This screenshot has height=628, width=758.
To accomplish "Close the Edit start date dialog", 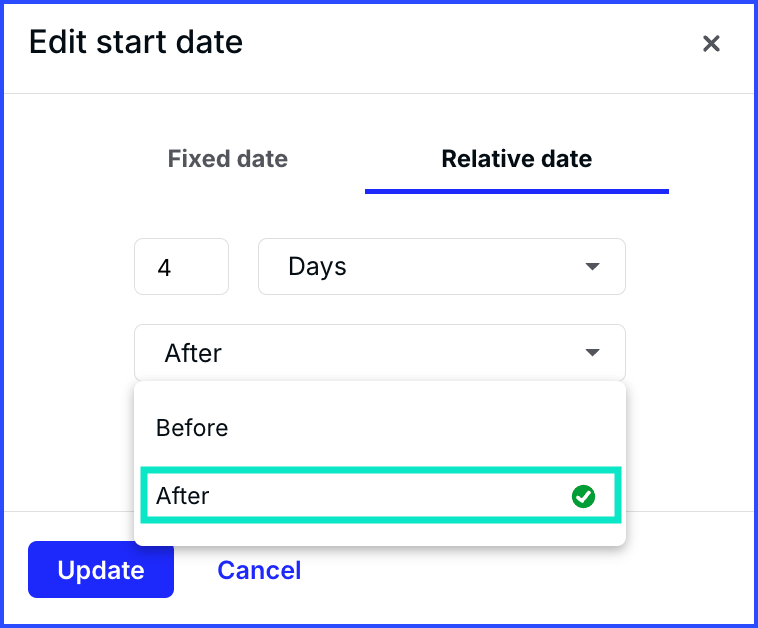I will tap(711, 44).
